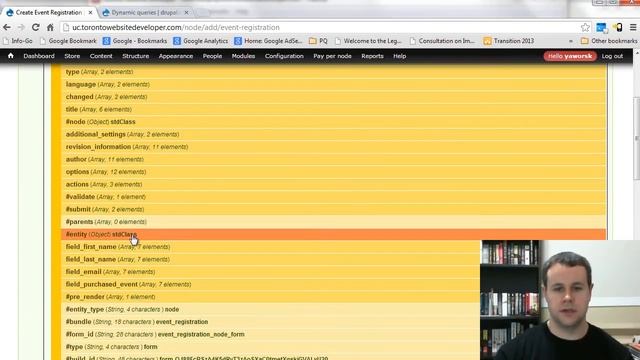The width and height of the screenshot is (640, 360).
Task: Open the Help admin menu
Action: click(400, 56)
